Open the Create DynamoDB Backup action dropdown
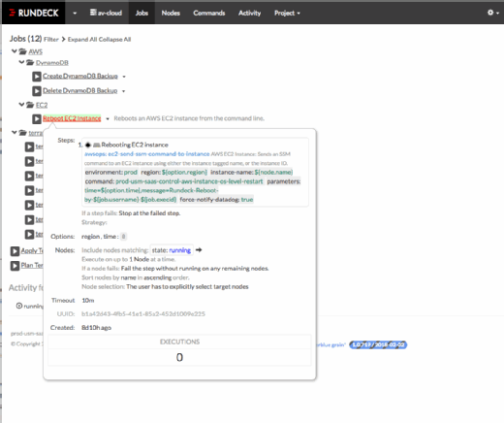 tap(124, 77)
